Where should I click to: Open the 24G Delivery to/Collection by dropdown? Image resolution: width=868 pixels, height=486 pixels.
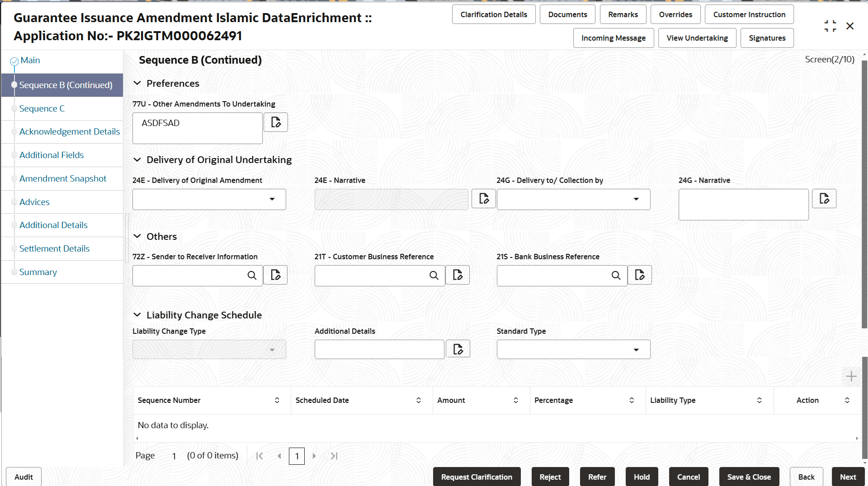tap(636, 199)
